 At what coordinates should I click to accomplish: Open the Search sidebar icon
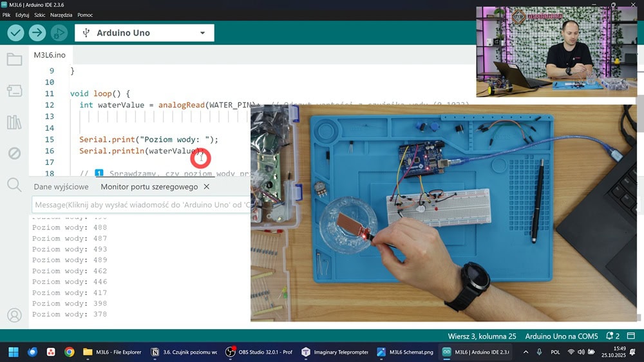(14, 185)
